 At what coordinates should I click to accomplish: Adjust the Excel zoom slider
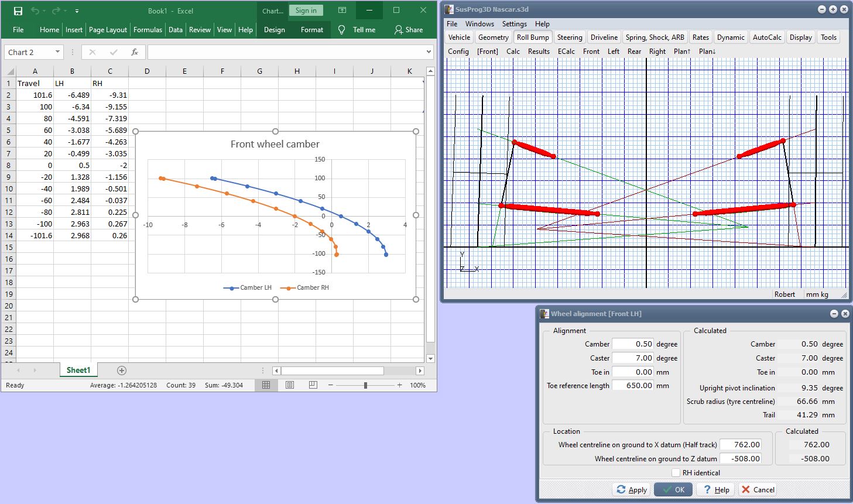[365, 385]
